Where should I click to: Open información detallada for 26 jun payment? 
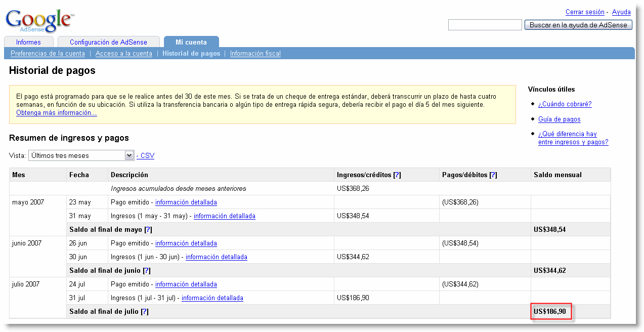tap(186, 243)
